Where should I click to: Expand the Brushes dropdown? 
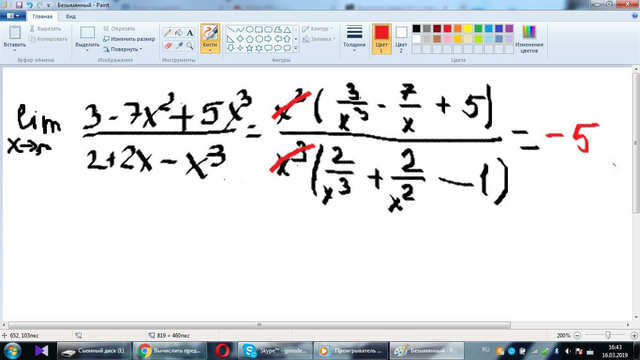pyautogui.click(x=210, y=50)
